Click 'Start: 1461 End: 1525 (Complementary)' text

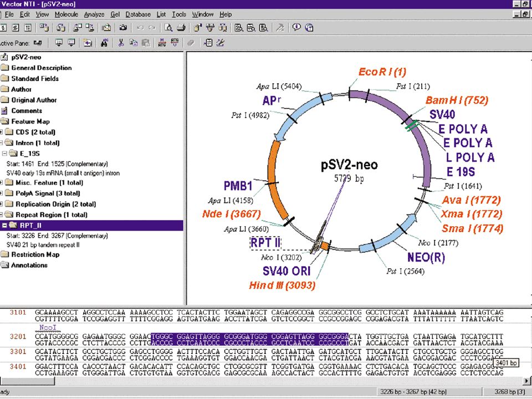click(x=57, y=164)
